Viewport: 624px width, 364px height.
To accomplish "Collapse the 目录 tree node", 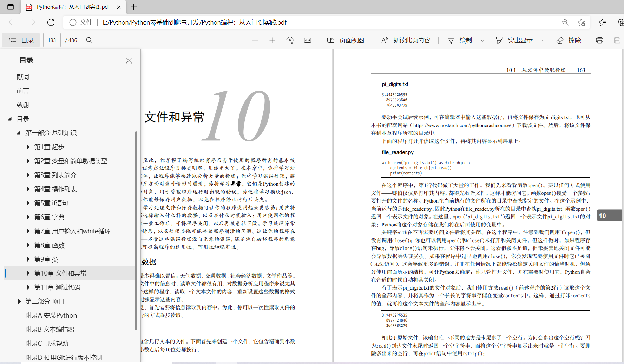I will (x=10, y=119).
